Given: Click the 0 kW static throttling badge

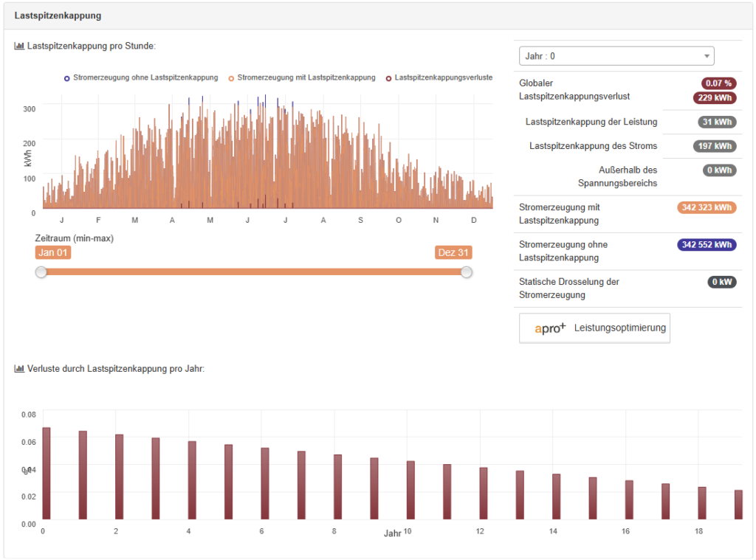Looking at the screenshot, I should [721, 282].
